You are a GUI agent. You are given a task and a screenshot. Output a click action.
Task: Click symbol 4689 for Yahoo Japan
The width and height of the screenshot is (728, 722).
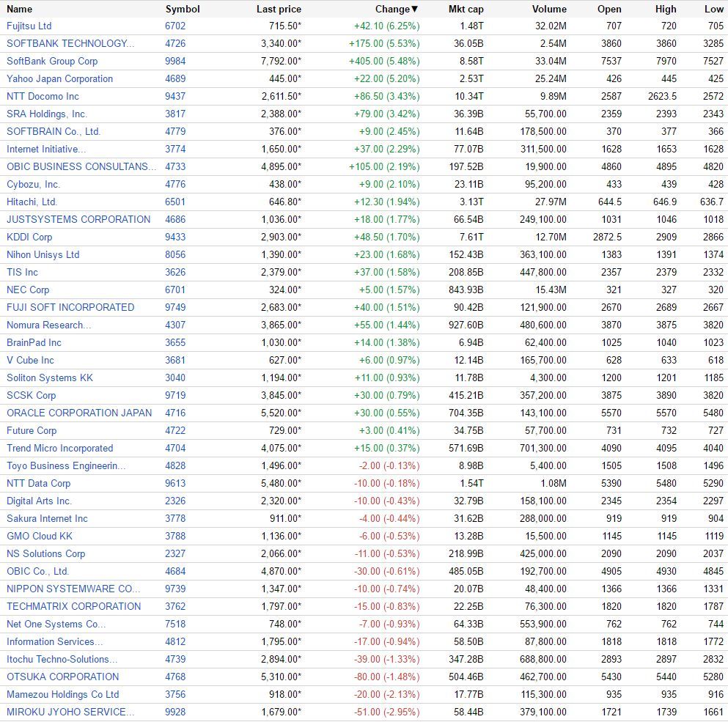pos(175,79)
